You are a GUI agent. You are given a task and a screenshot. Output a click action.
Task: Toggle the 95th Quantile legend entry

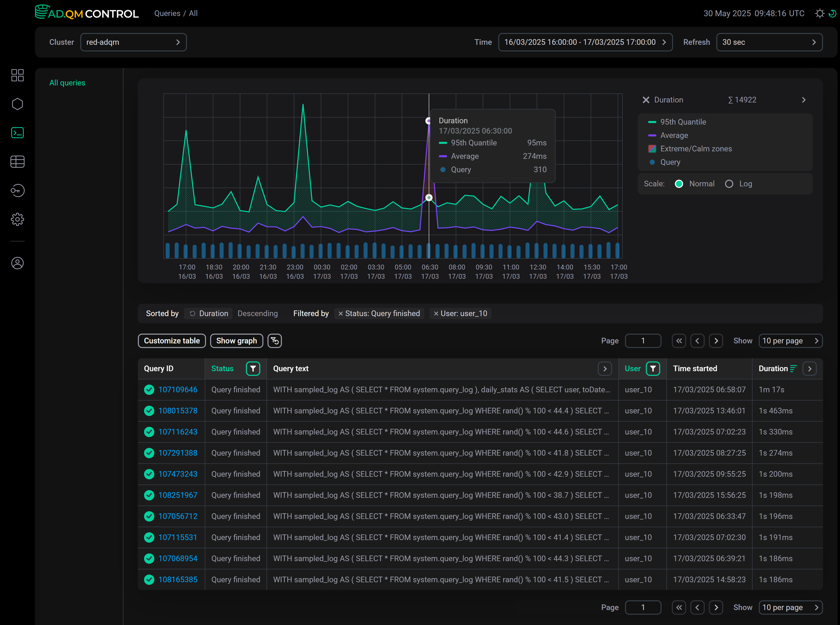683,122
